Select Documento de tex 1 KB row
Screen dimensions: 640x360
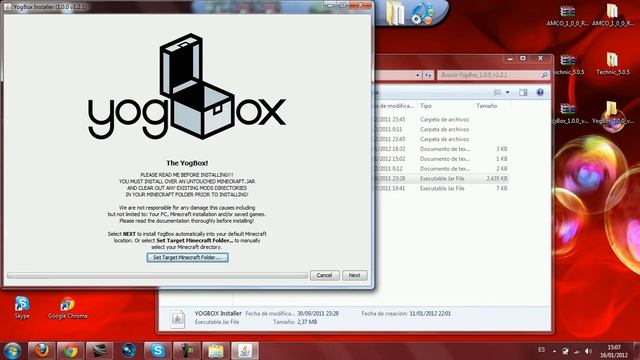point(442,159)
